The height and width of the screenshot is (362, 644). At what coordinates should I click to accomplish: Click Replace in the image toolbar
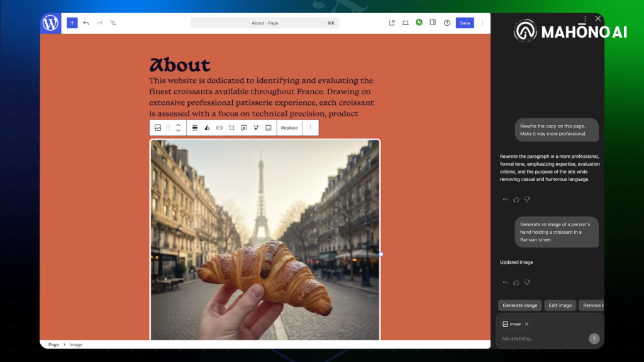pyautogui.click(x=289, y=128)
